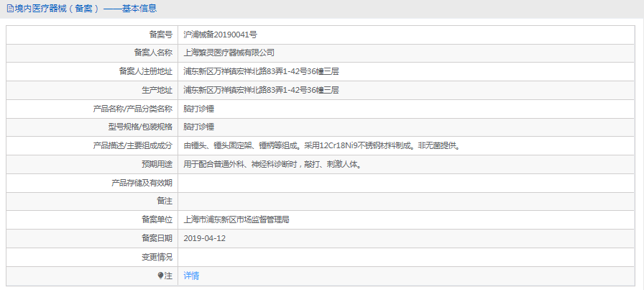Select the product description starting with 由锤头
This screenshot has width=644, height=290.
tap(321, 145)
